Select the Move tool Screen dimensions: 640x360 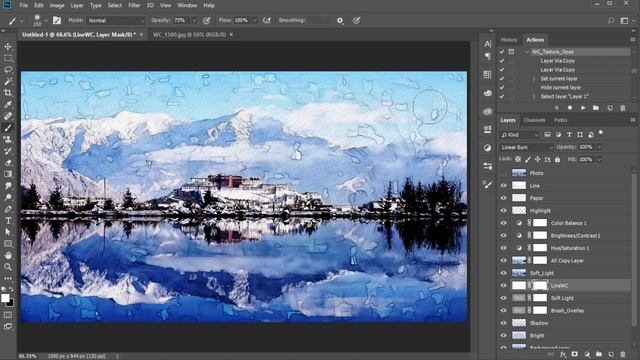pyautogui.click(x=8, y=47)
